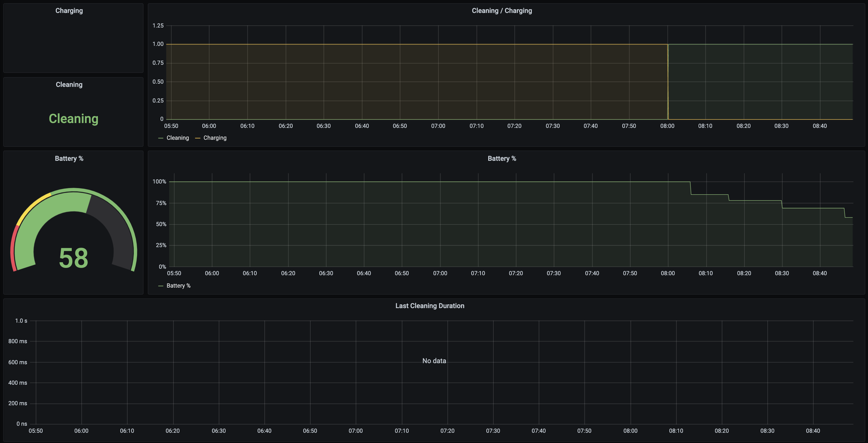This screenshot has height=443, width=868.
Task: Toggle the Charging series in the legend
Action: (x=215, y=138)
